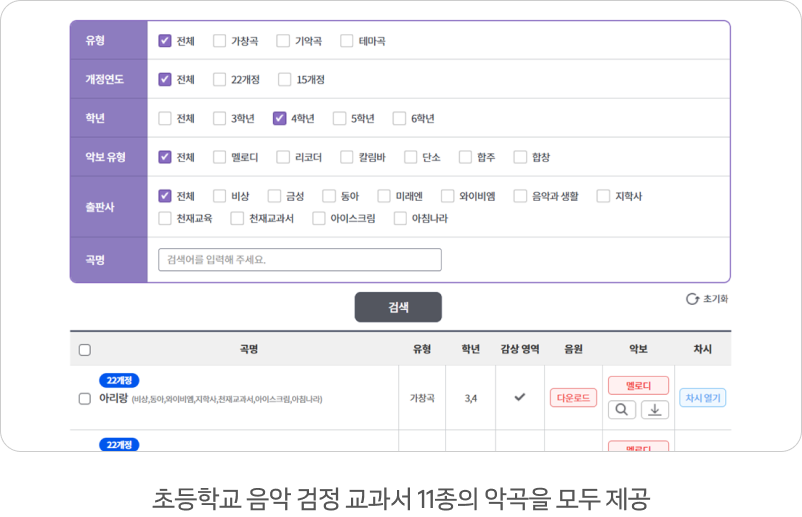The height and width of the screenshot is (517, 802).
Task: Click the 곡명 search input field
Action: pyautogui.click(x=299, y=260)
